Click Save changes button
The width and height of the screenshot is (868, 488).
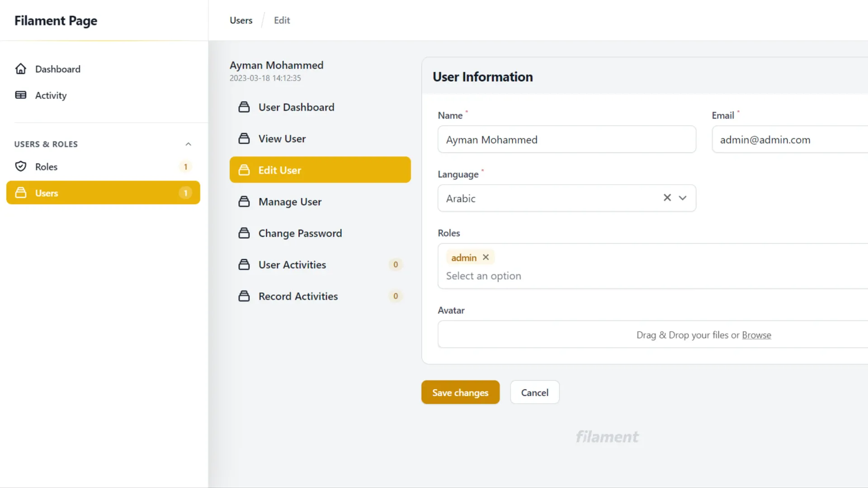tap(460, 392)
